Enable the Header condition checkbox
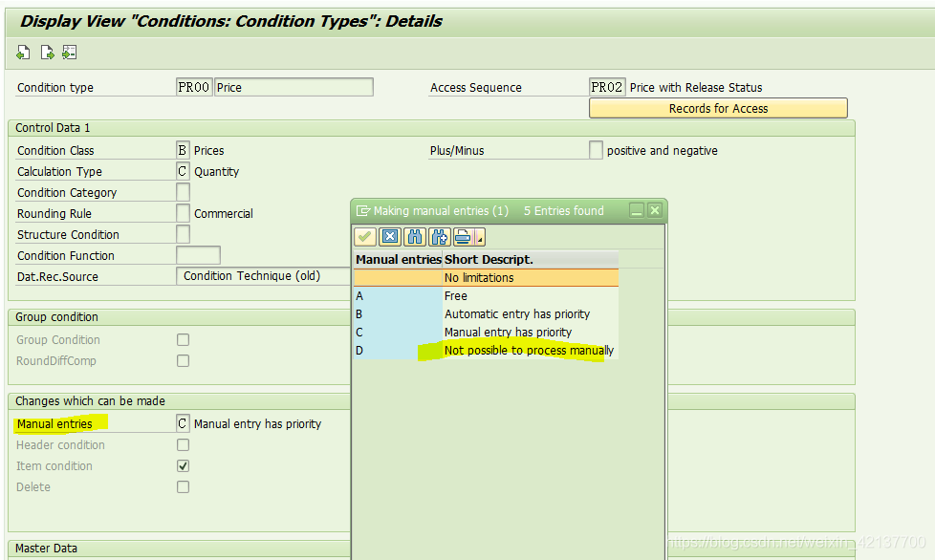The width and height of the screenshot is (935, 560). (183, 444)
